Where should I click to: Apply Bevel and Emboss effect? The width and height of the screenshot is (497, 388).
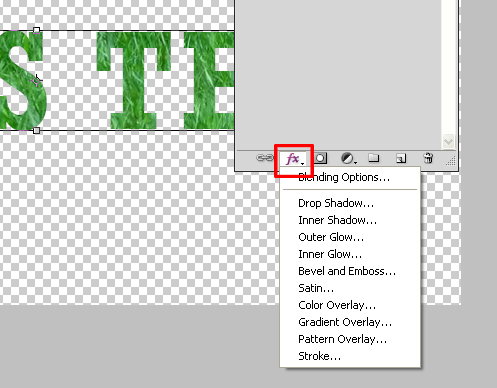pos(347,271)
